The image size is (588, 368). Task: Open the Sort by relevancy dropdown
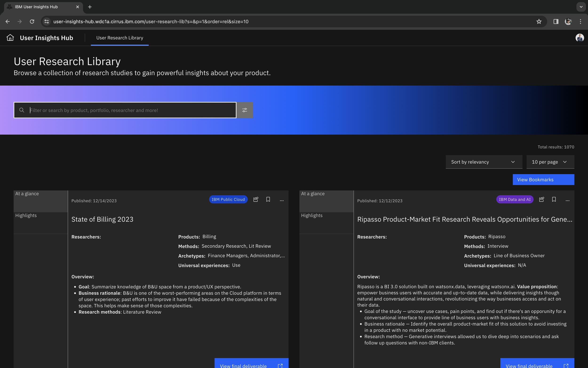pos(484,162)
